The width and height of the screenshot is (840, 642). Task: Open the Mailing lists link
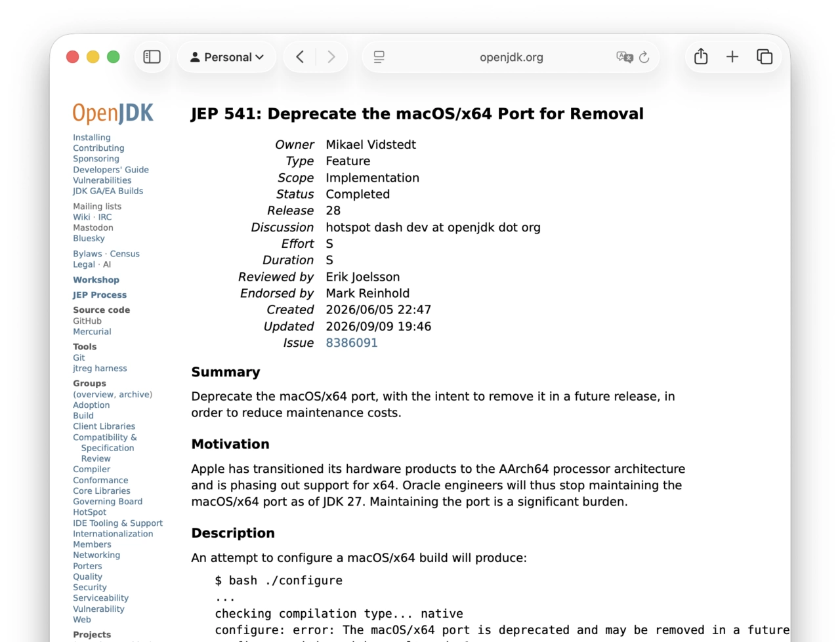[x=97, y=207]
